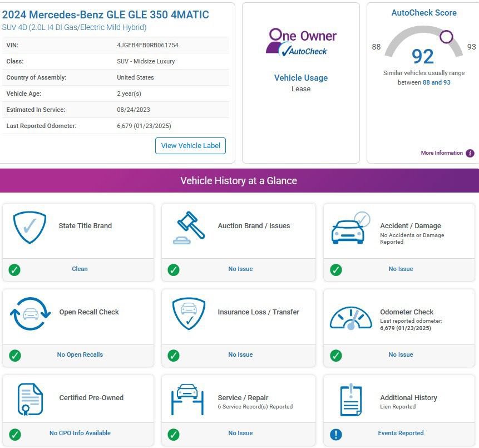Image resolution: width=479 pixels, height=448 pixels.
Task: Click the No Accidents or Damage Reported text
Action: [412, 238]
